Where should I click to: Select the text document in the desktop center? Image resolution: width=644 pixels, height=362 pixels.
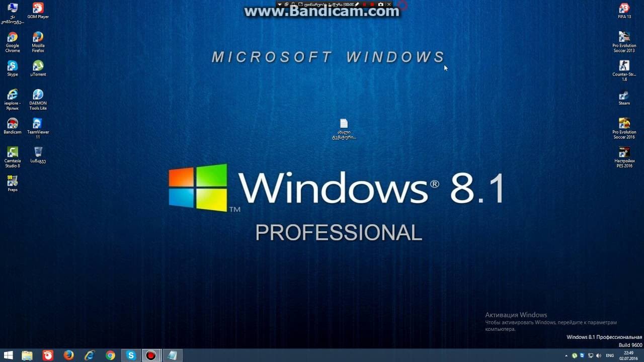click(344, 129)
